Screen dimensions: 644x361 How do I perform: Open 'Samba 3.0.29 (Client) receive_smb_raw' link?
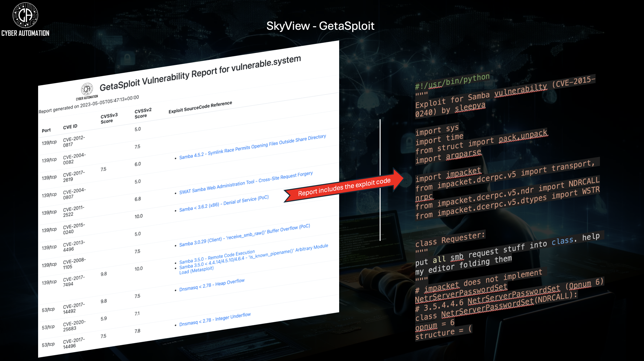pos(245,235)
